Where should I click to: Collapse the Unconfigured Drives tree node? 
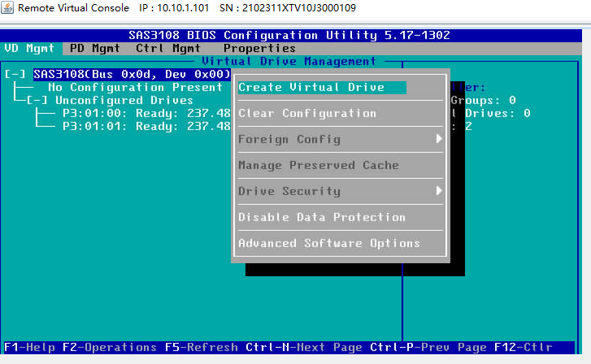tap(37, 100)
